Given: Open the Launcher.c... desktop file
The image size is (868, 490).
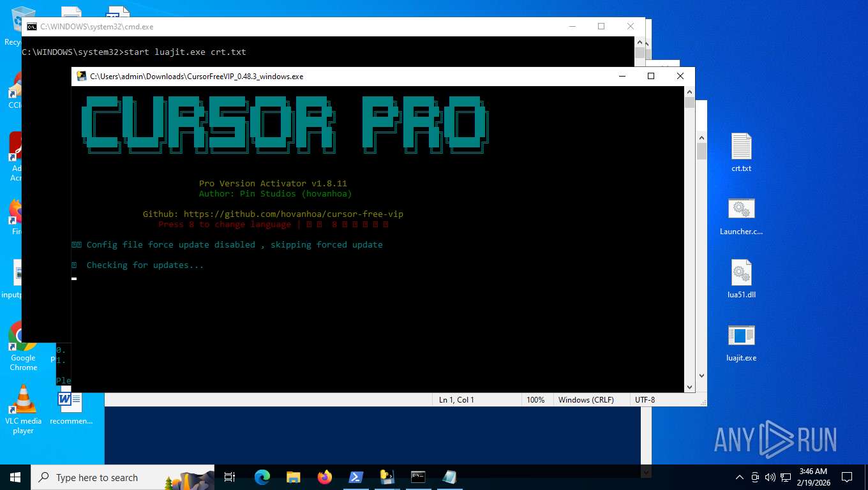Looking at the screenshot, I should pyautogui.click(x=741, y=216).
